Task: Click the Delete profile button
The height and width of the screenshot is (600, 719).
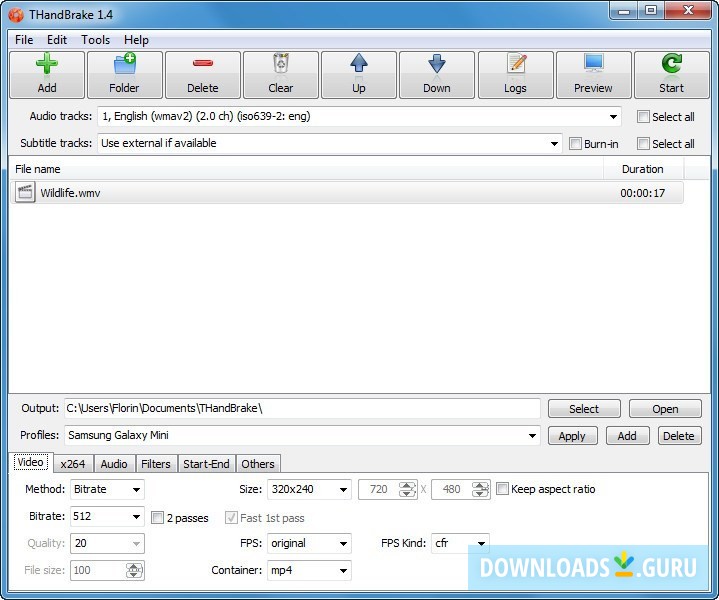Action: (x=679, y=436)
